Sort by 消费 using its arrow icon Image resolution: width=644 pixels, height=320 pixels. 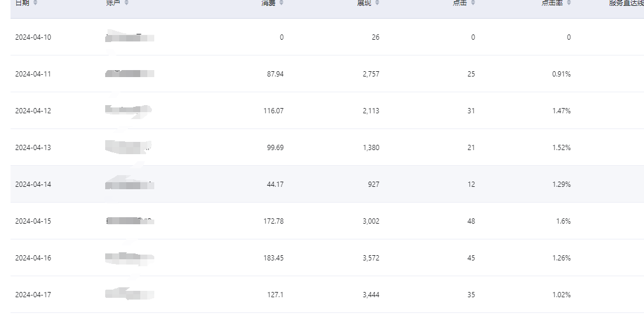pyautogui.click(x=281, y=3)
